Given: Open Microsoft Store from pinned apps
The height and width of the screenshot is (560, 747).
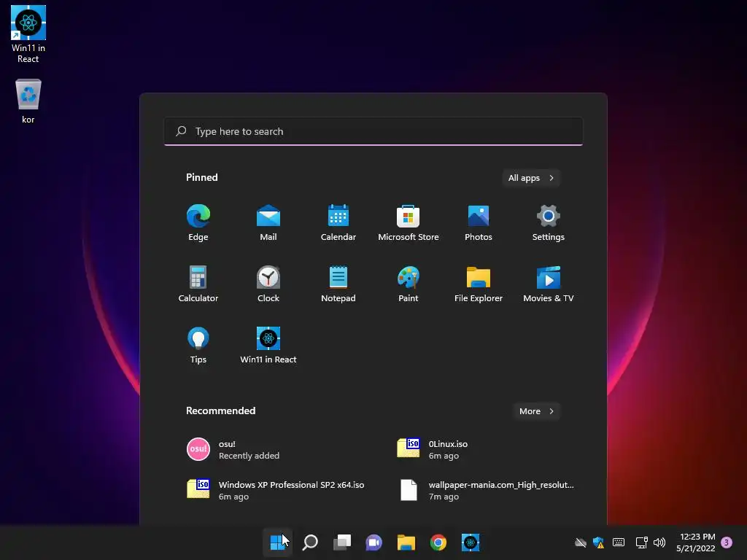Looking at the screenshot, I should click(x=409, y=223).
